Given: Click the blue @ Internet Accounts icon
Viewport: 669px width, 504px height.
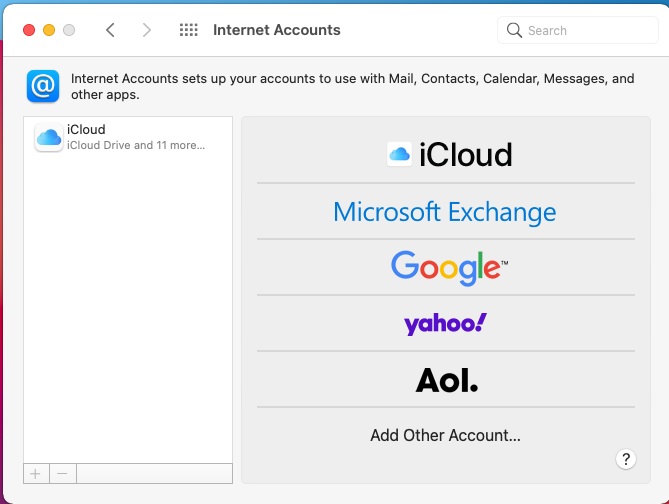Looking at the screenshot, I should tap(43, 87).
